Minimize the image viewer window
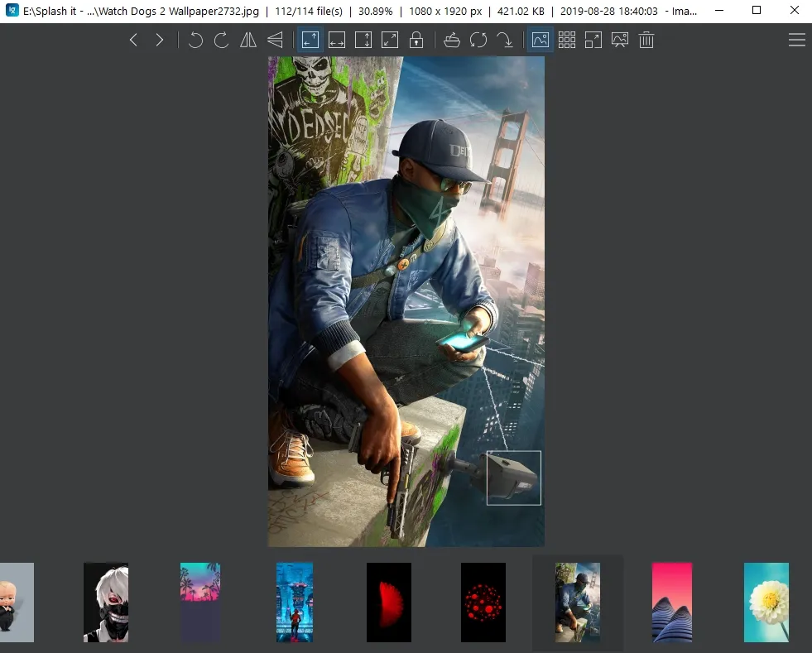The height and width of the screenshot is (653, 812). tap(719, 11)
